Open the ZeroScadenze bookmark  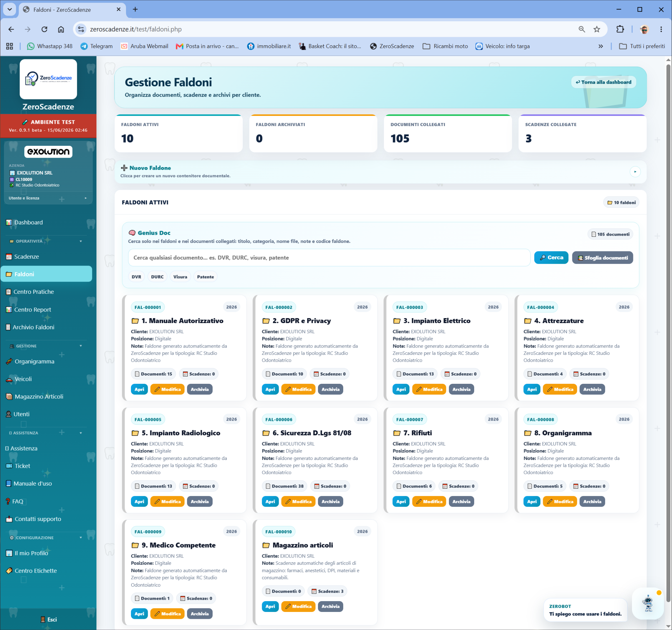pyautogui.click(x=392, y=46)
